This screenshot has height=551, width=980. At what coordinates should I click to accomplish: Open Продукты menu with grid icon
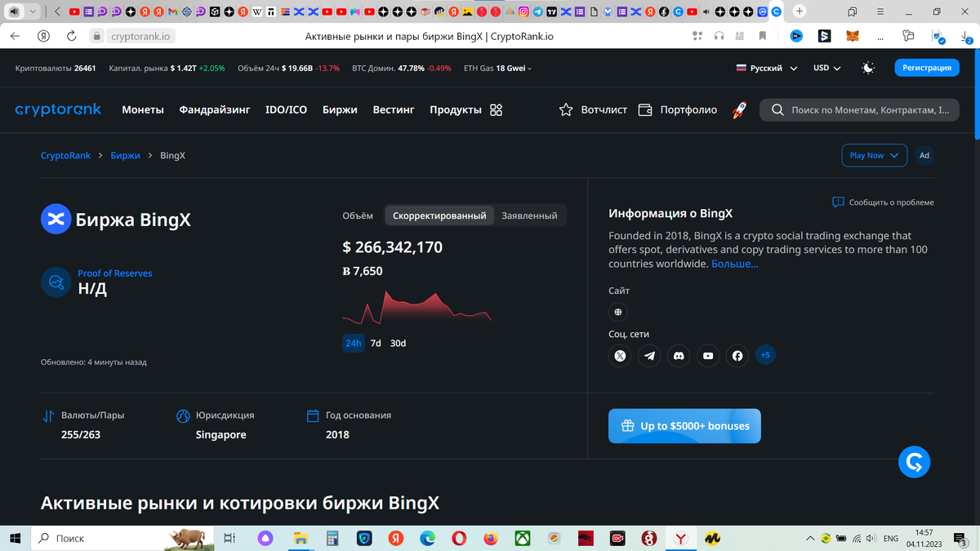pos(466,110)
